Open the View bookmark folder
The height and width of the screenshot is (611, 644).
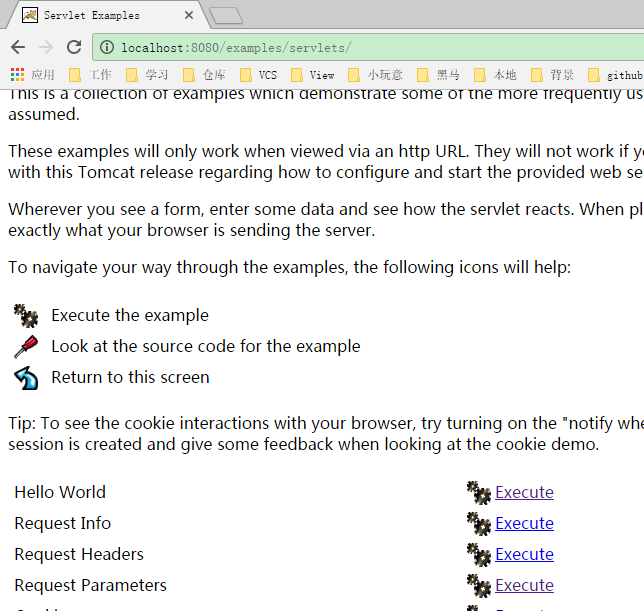313,75
